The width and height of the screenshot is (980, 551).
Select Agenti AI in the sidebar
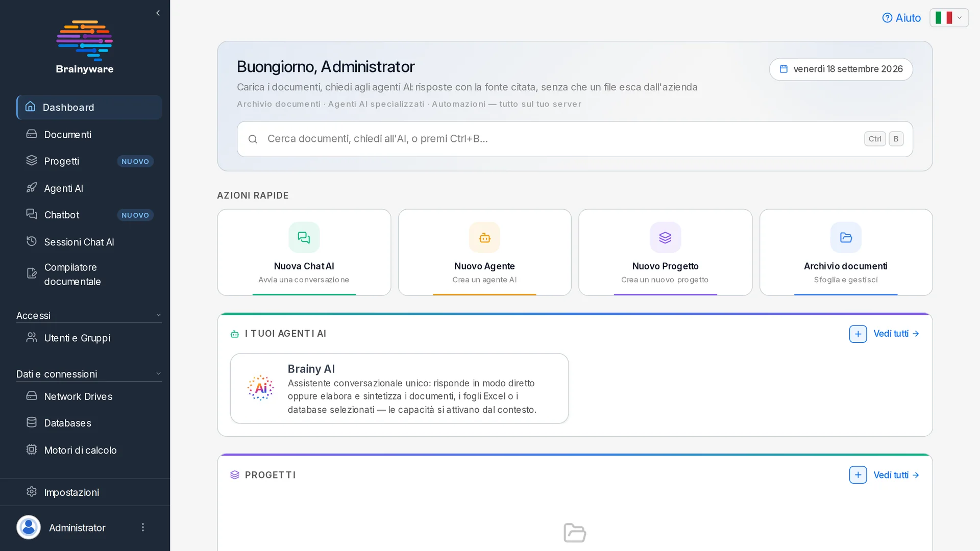[89, 188]
